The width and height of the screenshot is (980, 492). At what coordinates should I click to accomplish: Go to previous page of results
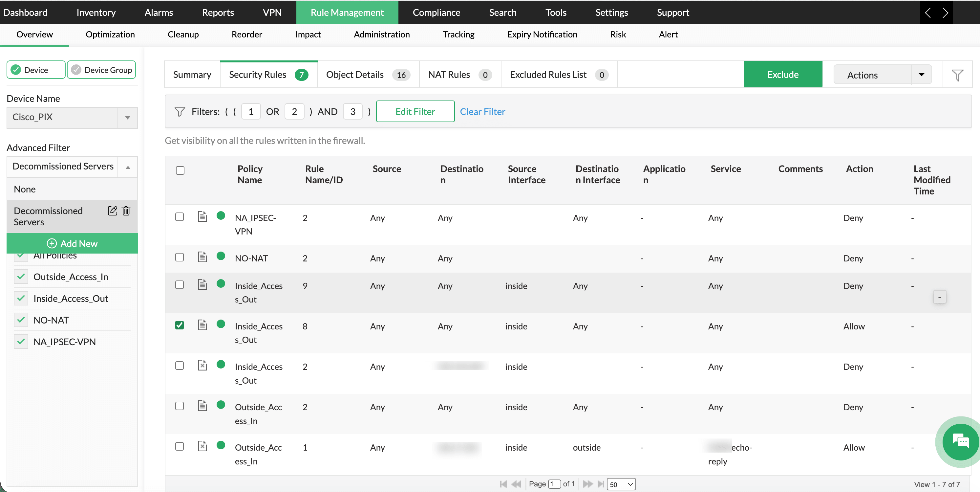516,484
